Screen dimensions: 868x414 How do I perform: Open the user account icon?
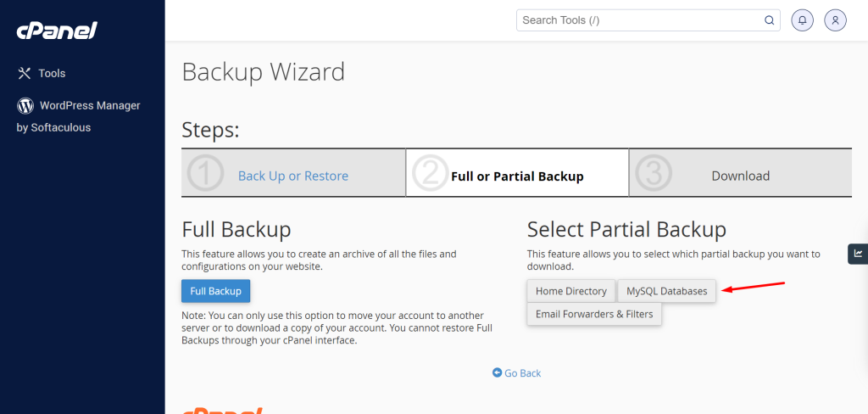[835, 20]
